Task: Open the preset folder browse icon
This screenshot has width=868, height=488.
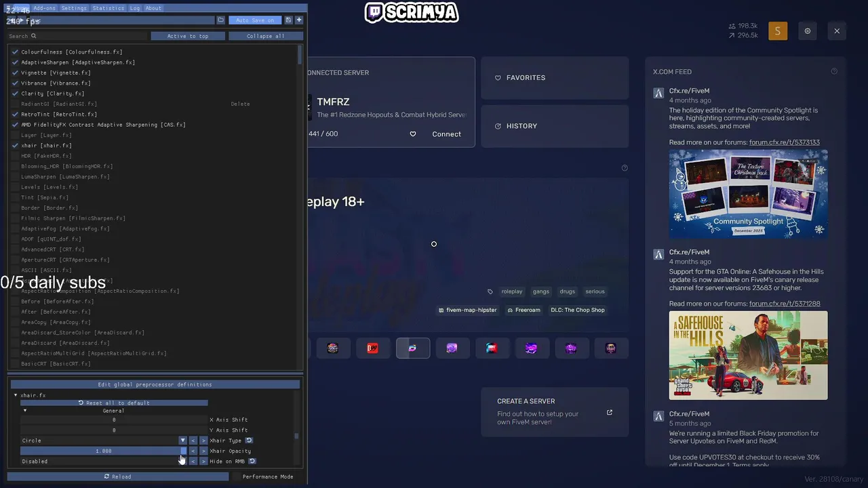Action: click(x=220, y=20)
